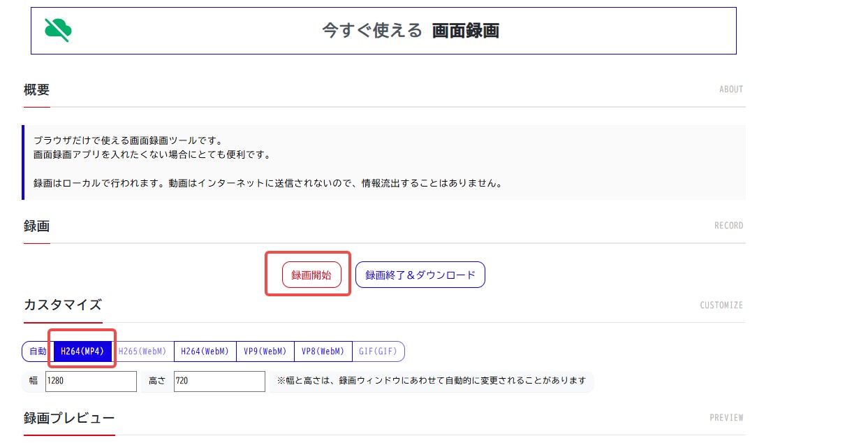The width and height of the screenshot is (868, 443).
Task: Click the PREVIEW label
Action: (x=726, y=418)
